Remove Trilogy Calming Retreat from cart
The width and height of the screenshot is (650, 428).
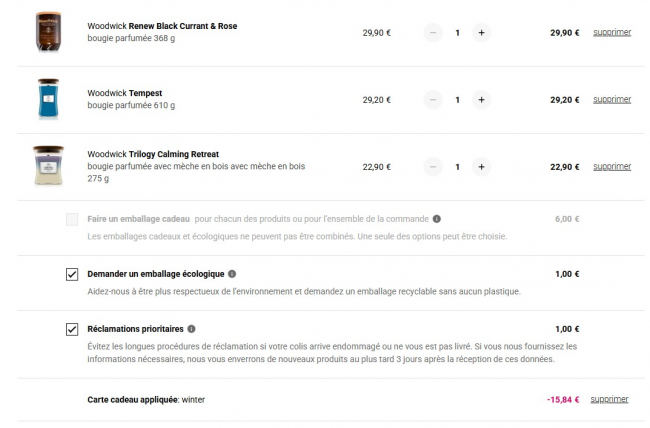[611, 167]
